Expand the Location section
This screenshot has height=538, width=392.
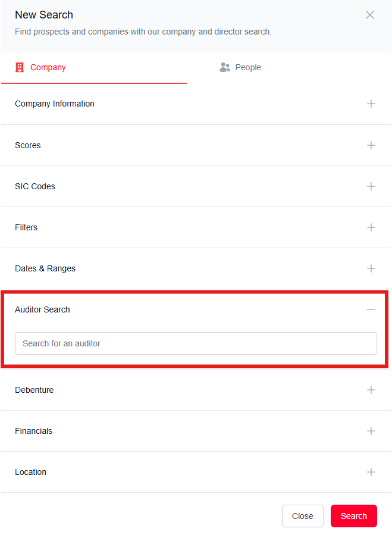pos(371,472)
